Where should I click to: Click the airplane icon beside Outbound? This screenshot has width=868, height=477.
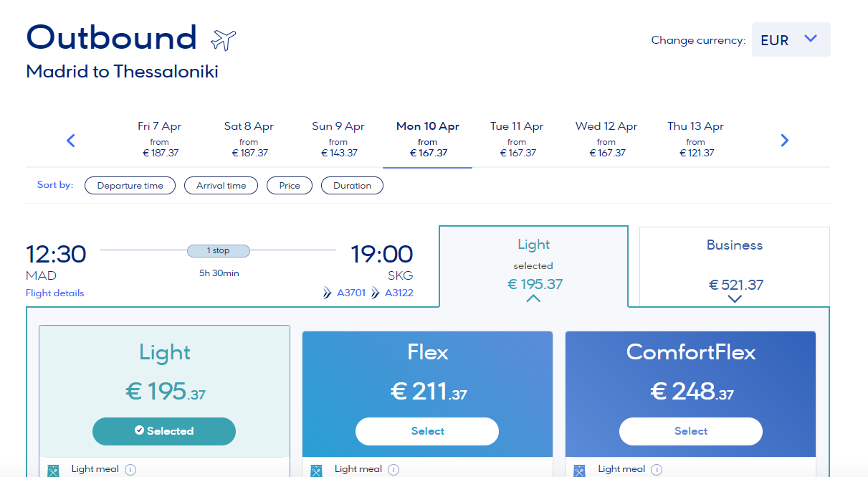point(223,39)
